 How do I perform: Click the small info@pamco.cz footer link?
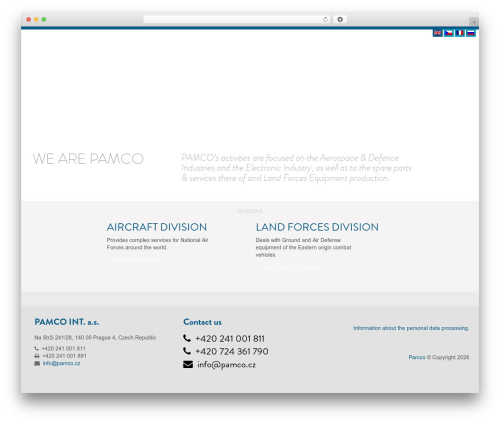(61, 363)
